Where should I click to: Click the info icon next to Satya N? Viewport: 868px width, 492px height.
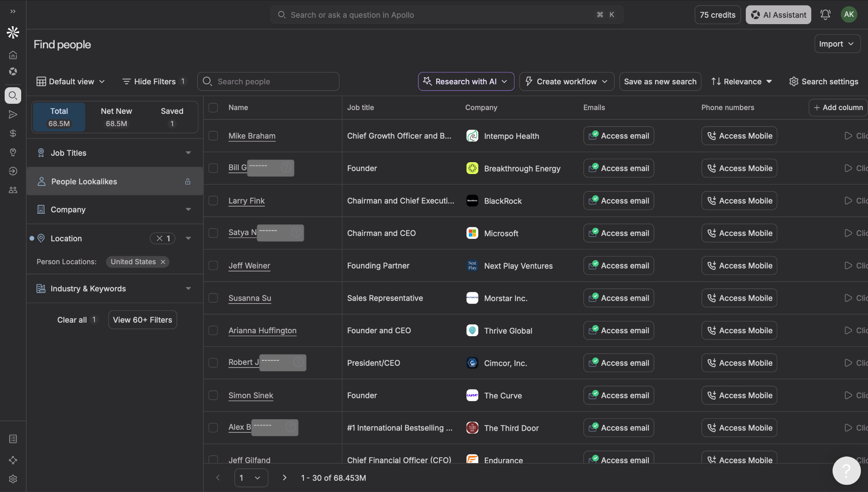coord(297,232)
